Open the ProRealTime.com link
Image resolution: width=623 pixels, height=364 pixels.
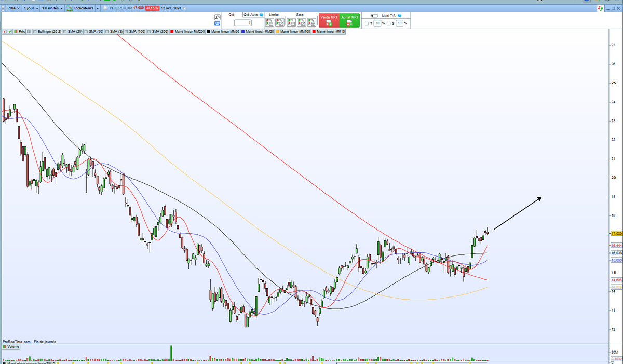(16, 341)
